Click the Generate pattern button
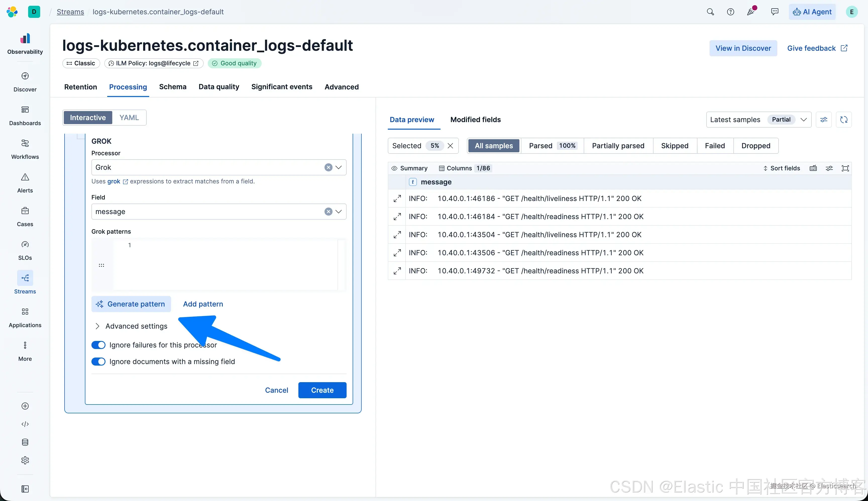Viewport: 868px width, 501px height. coord(131,304)
